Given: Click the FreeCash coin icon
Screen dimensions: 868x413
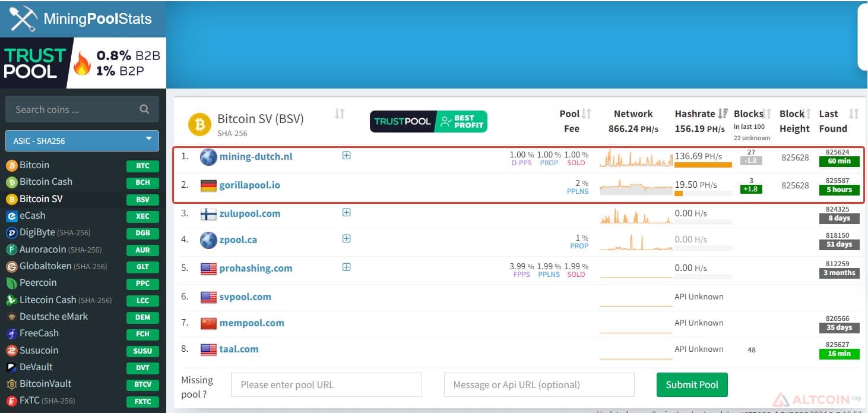Looking at the screenshot, I should (11, 333).
